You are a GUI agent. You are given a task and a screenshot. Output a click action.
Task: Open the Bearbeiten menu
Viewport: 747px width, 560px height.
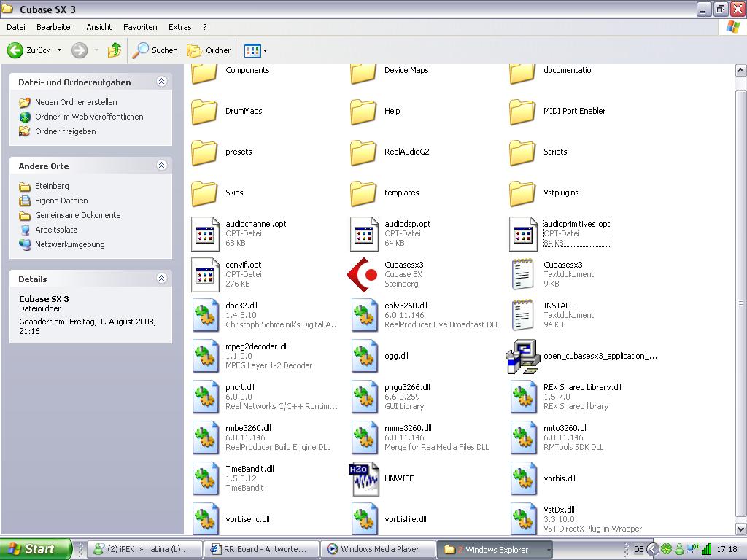point(55,27)
